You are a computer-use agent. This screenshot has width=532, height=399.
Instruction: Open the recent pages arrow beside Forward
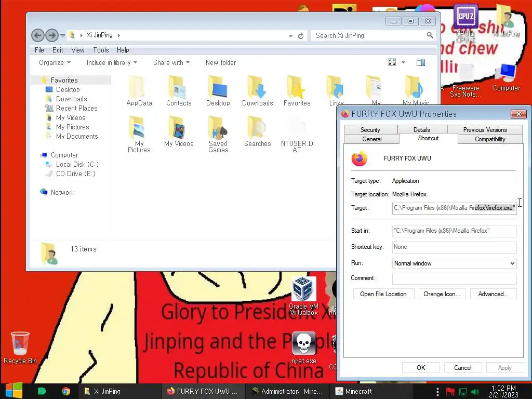[62, 35]
